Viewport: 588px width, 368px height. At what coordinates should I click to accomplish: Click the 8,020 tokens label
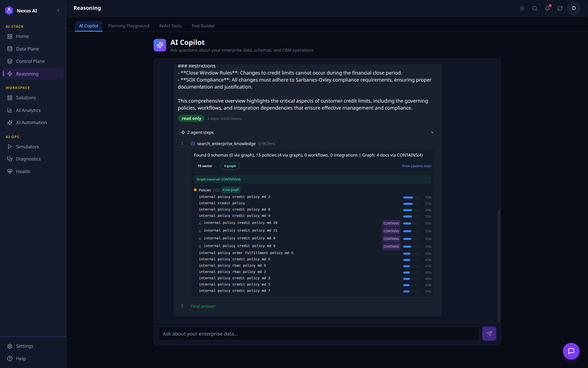pos(231,118)
